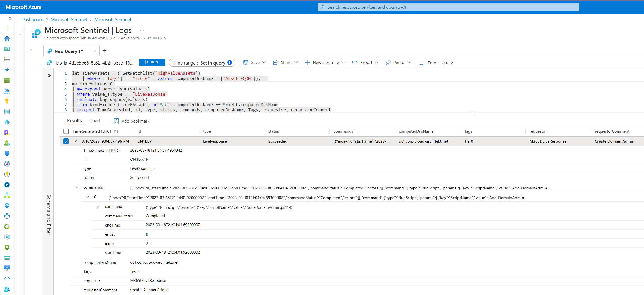Click the Tags Tier0 detail value
The image size is (644, 295).
[134, 271]
